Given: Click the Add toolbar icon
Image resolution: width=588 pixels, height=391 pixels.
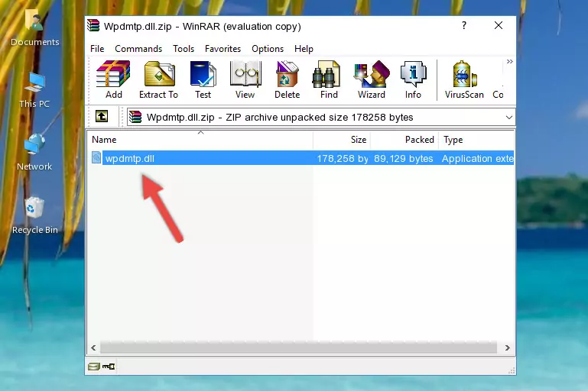Looking at the screenshot, I should (113, 79).
